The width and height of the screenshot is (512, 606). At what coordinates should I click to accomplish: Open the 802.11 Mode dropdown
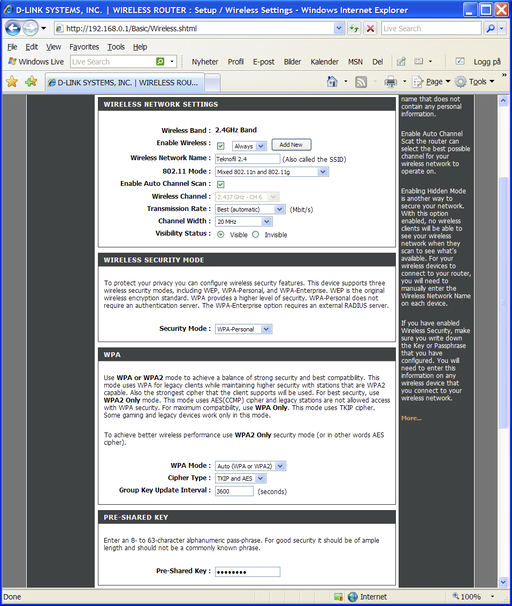click(272, 172)
